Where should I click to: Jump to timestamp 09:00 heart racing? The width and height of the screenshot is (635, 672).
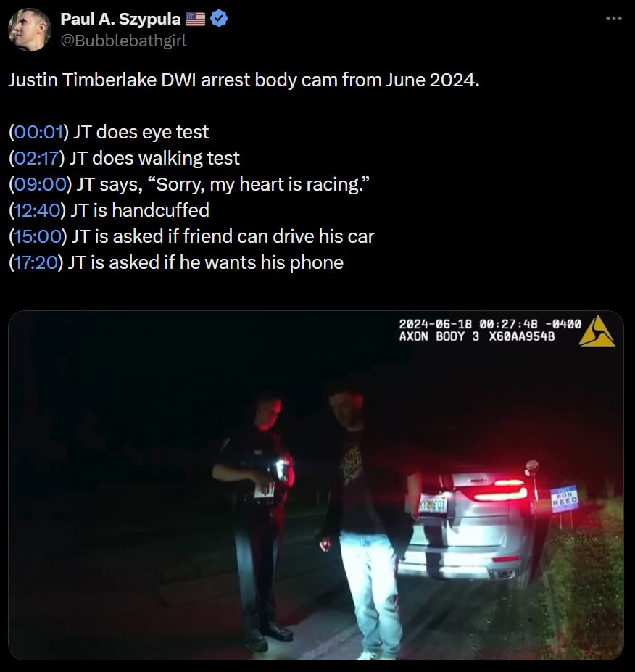(x=41, y=184)
